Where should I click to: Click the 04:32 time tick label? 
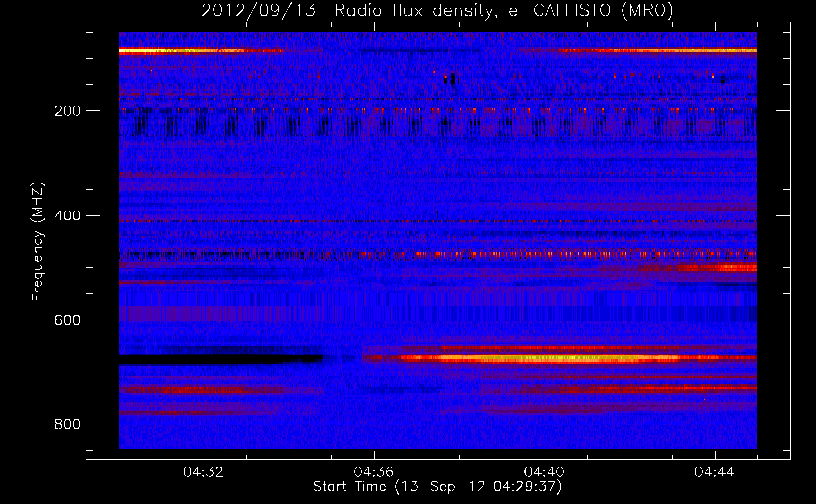tap(204, 472)
